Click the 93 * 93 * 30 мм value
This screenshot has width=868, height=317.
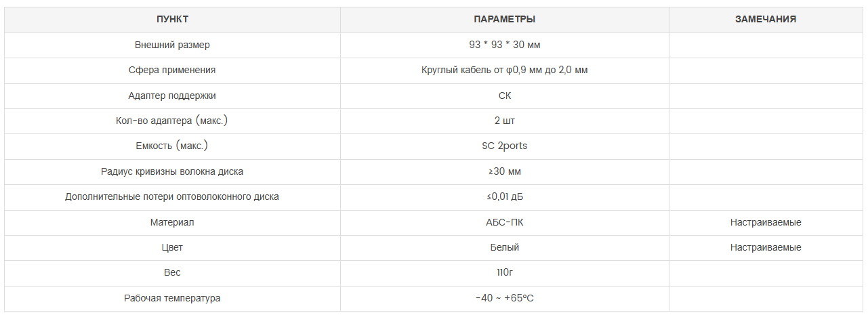(x=504, y=45)
